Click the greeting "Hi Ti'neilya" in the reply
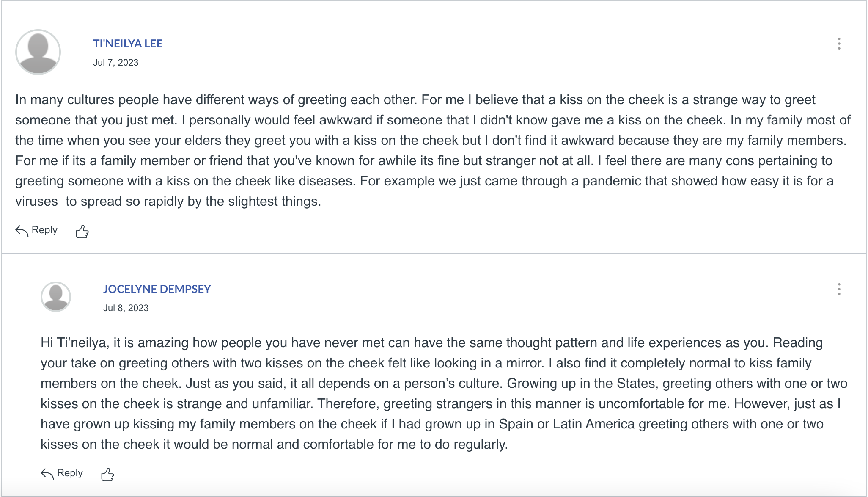This screenshot has width=868, height=497. (x=73, y=343)
